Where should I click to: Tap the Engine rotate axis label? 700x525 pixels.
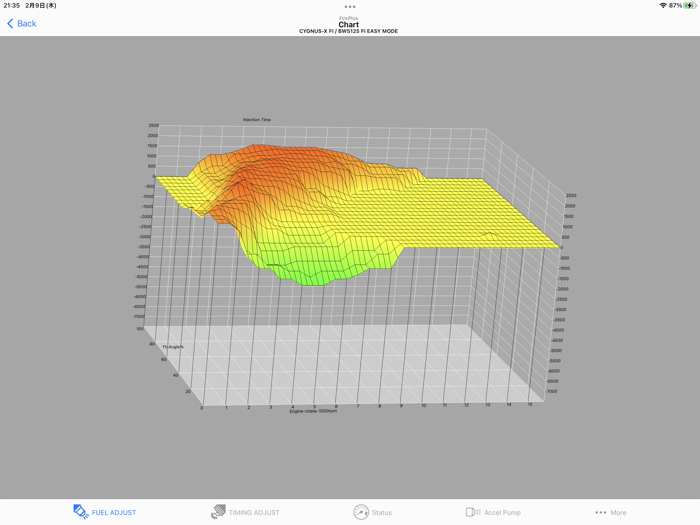click(x=313, y=411)
